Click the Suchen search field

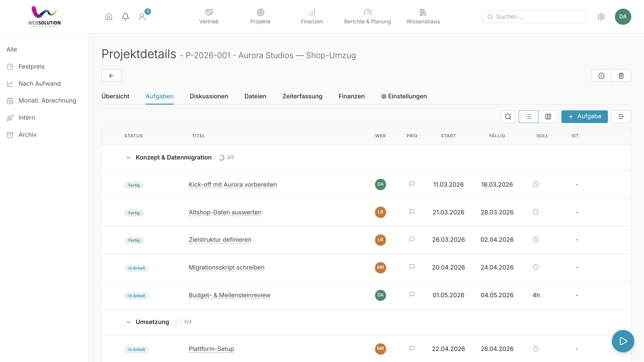[x=535, y=17]
